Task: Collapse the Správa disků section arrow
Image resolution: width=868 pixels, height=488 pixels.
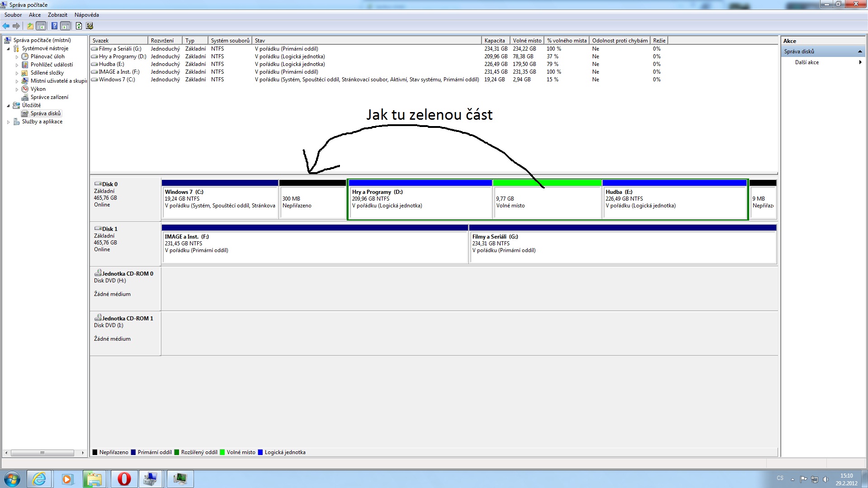Action: click(860, 52)
